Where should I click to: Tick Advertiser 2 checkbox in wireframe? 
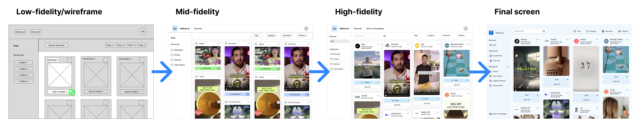(105, 60)
